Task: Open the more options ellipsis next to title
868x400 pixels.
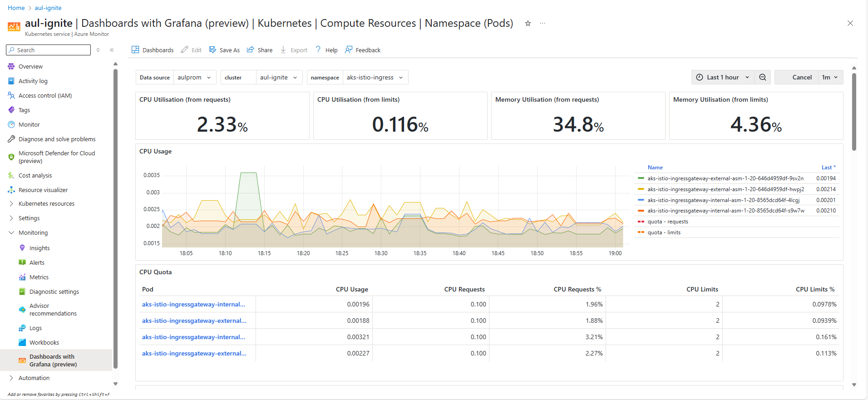Action: pos(542,24)
